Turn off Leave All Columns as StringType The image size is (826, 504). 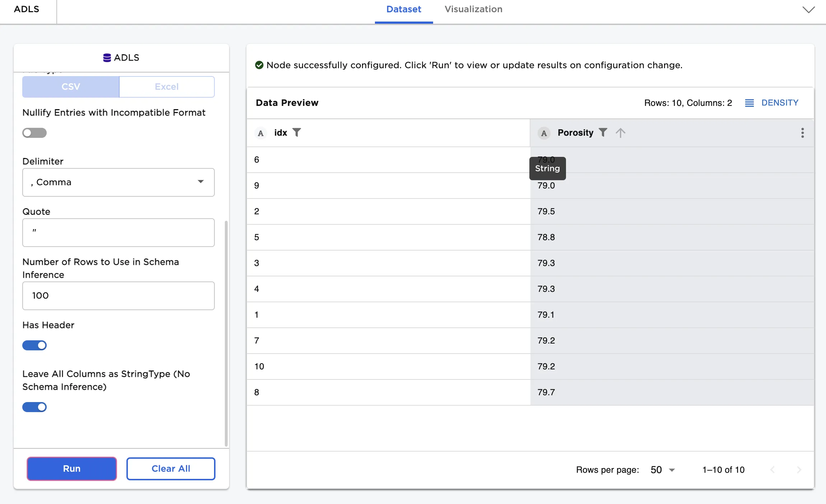point(34,407)
